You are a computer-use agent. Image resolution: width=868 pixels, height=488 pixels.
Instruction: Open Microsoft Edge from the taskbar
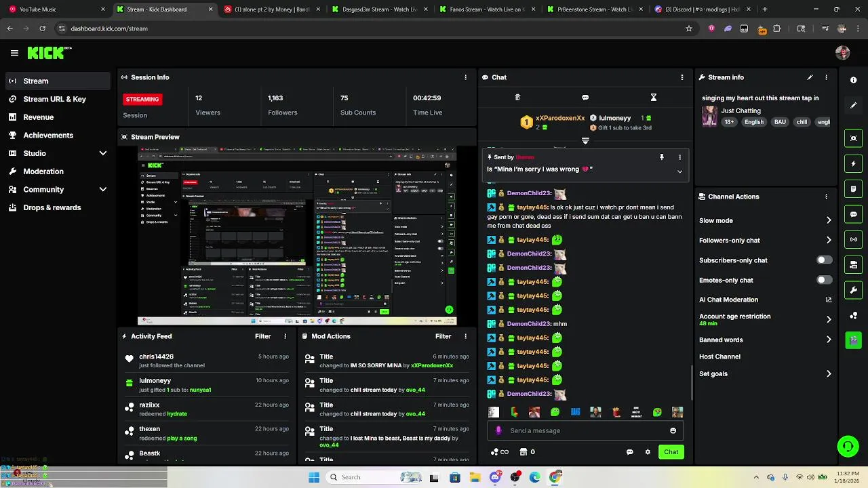coord(535,477)
